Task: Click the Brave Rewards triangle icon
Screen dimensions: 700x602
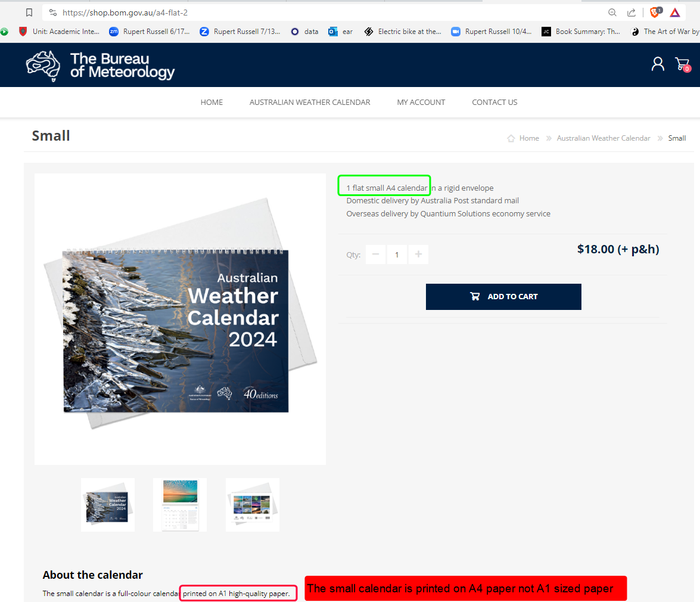Action: point(675,13)
